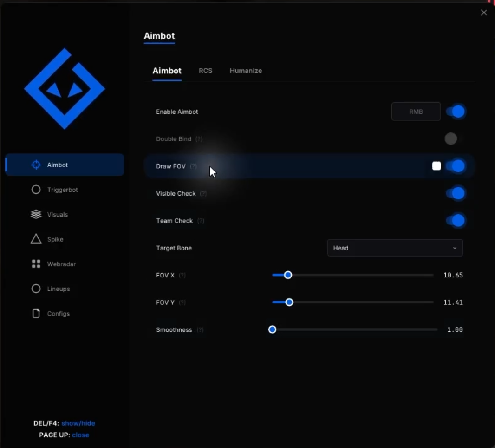Viewport: 495px width, 448px height.
Task: Switch to the Aimbot sub-tab
Action: (167, 71)
